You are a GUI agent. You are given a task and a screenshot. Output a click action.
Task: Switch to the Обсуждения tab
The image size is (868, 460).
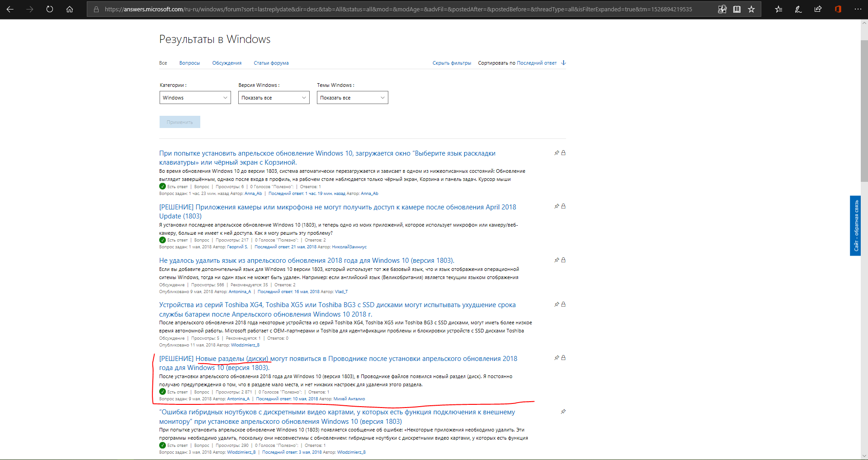[227, 63]
